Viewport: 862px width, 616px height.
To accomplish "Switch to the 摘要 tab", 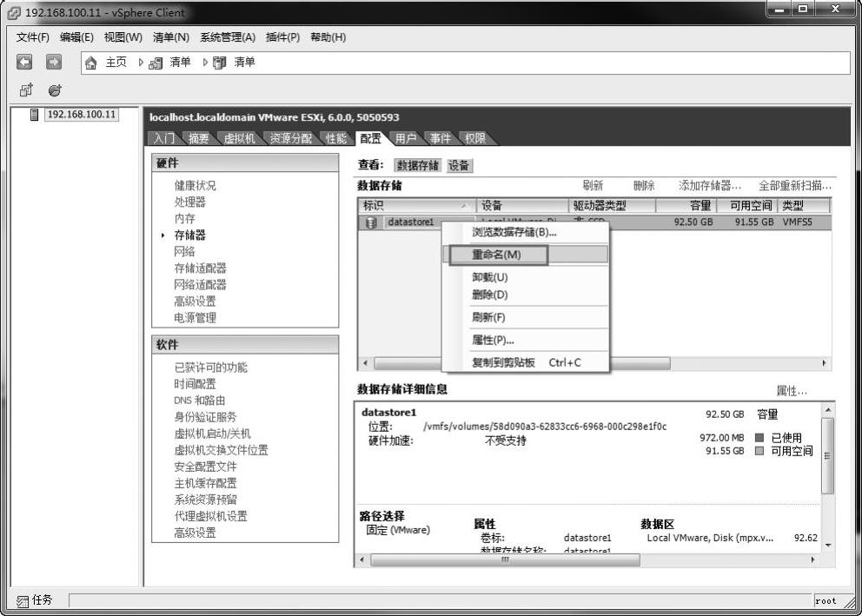I will pyautogui.click(x=198, y=138).
